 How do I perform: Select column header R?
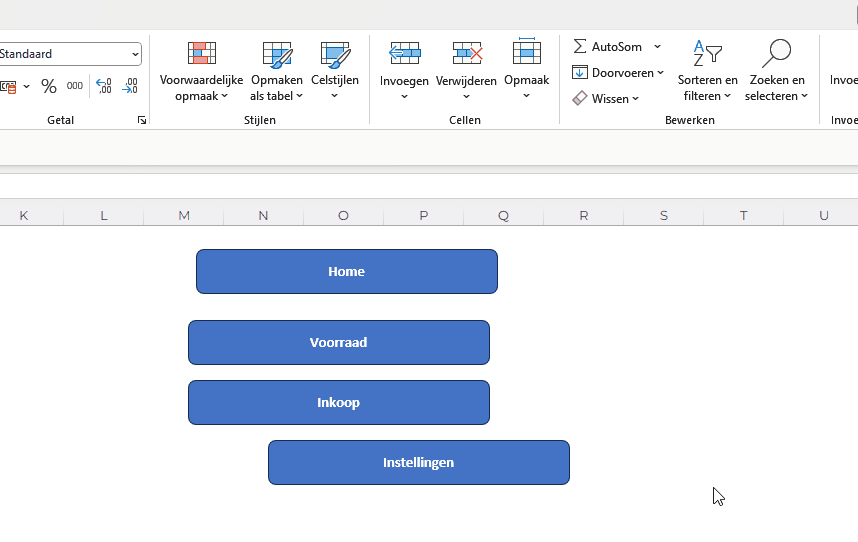(x=584, y=215)
